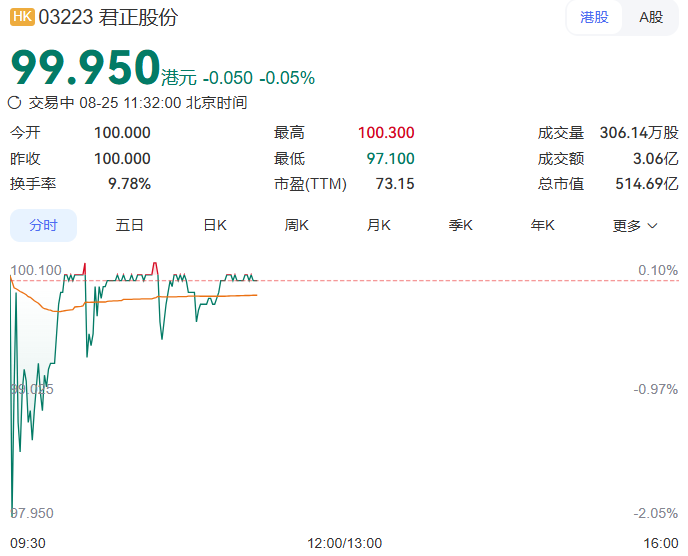Click the 市盈(TTM) value 73.15
The image size is (688, 556).
click(x=395, y=184)
